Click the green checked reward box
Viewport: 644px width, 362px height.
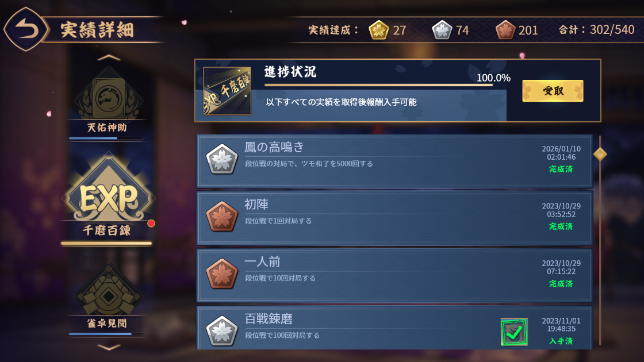point(514,332)
